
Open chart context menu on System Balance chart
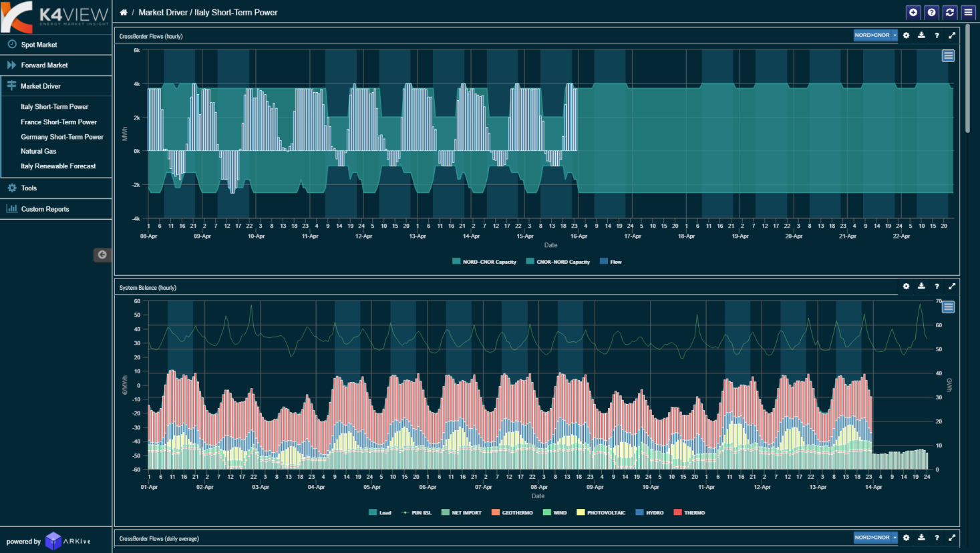[948, 307]
